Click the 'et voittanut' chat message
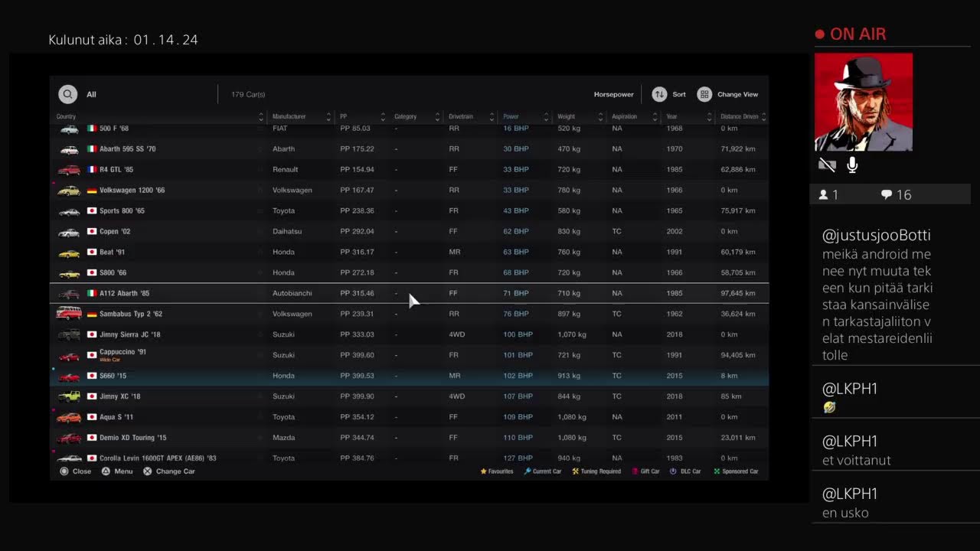980x551 pixels. coord(857,461)
